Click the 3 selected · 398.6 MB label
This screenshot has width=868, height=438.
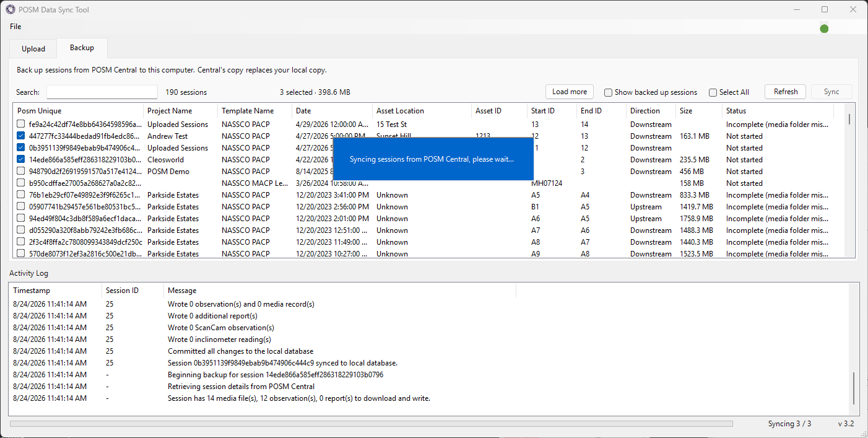coord(315,92)
